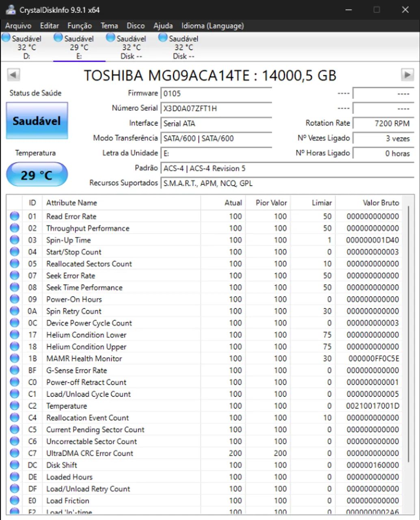Click status orb for Current Pending Sector Count
Viewport: 420px width, 520px height.
(15, 429)
